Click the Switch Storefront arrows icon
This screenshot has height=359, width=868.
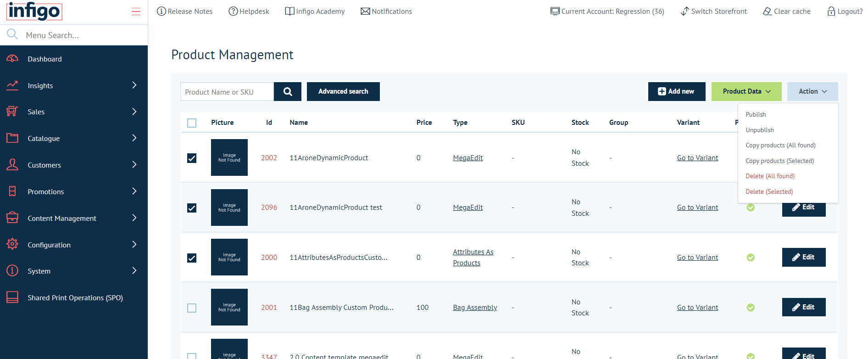coord(685,11)
